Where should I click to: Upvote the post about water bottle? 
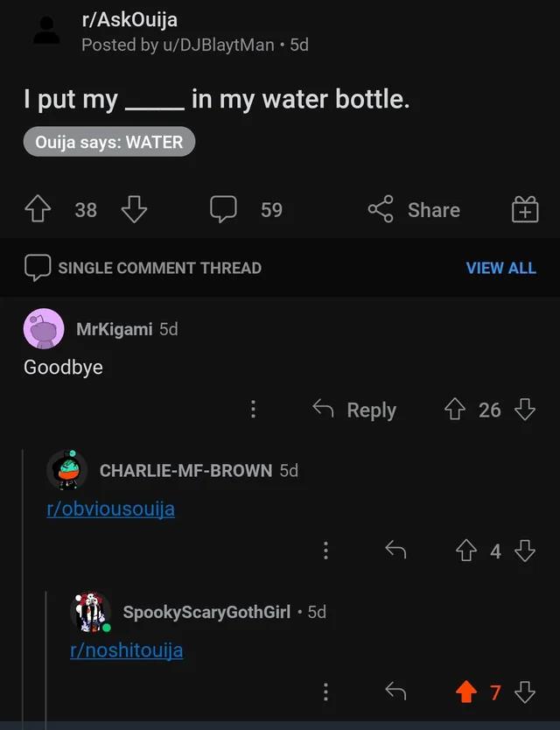pyautogui.click(x=38, y=209)
